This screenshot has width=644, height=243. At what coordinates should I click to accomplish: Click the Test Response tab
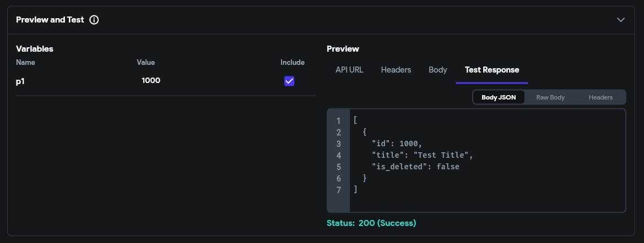492,70
